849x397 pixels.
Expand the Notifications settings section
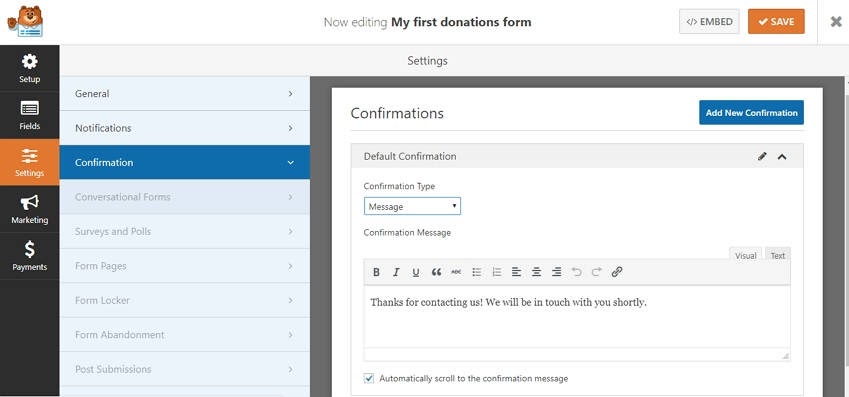pyautogui.click(x=185, y=128)
